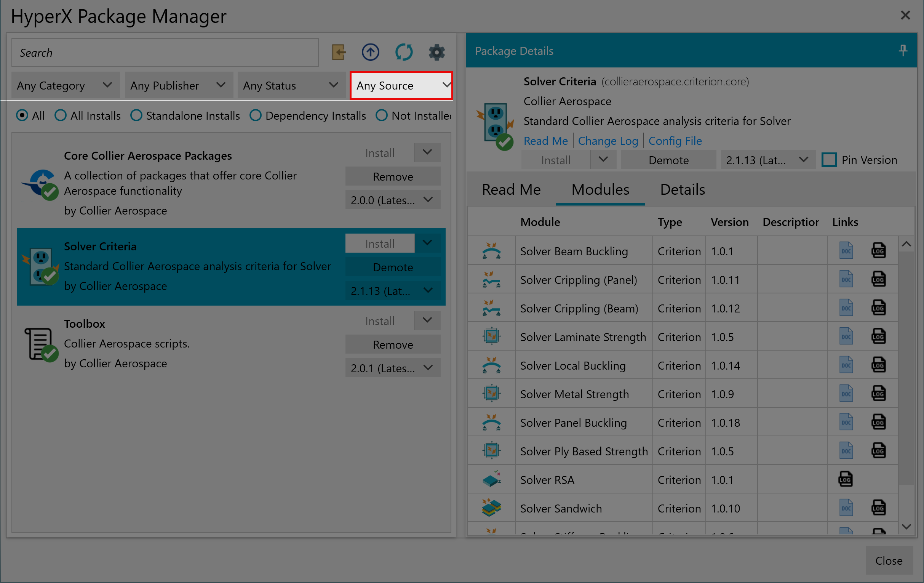Close the Package Manager with Close button
Screen dimensions: 924x583
point(889,561)
